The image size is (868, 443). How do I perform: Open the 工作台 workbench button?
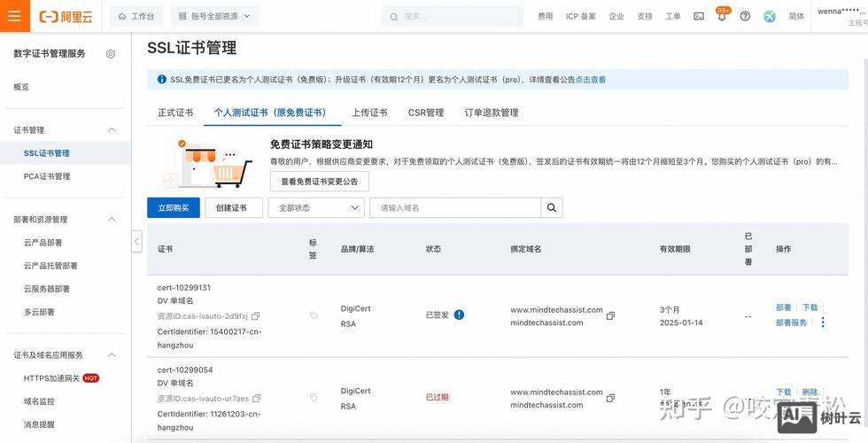(x=136, y=17)
